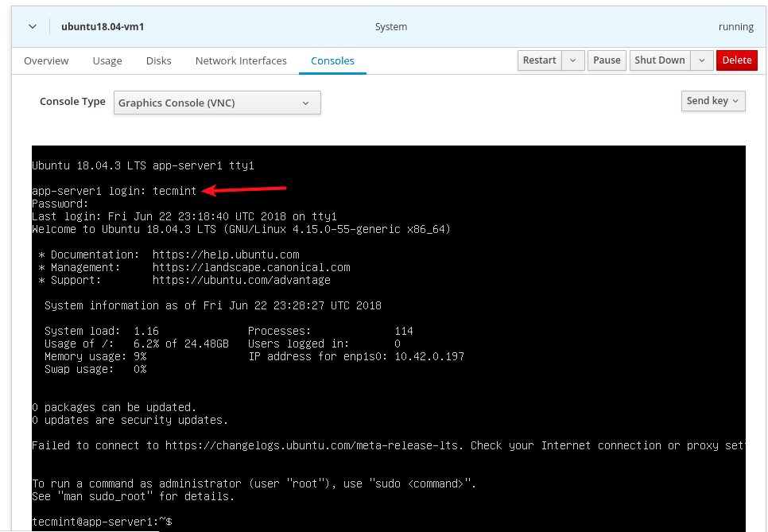Pause the virtual machine

pos(607,60)
